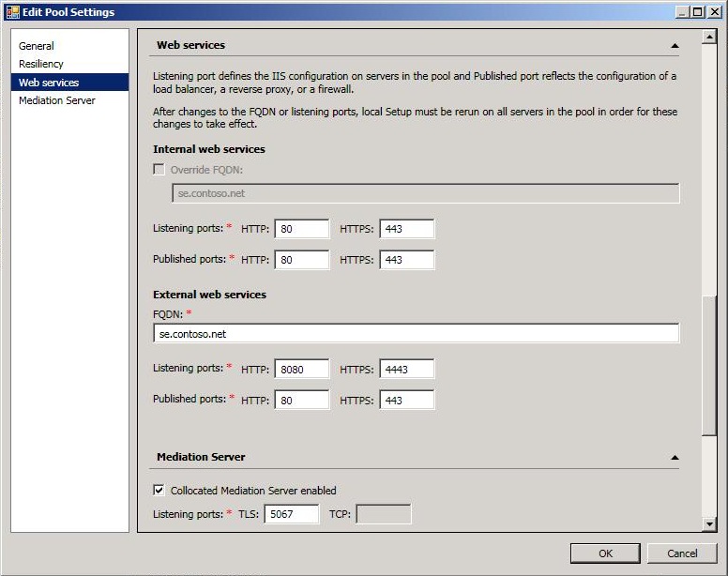Click the external web services FQDN field
Screen dimensions: 728x576
[416, 334]
